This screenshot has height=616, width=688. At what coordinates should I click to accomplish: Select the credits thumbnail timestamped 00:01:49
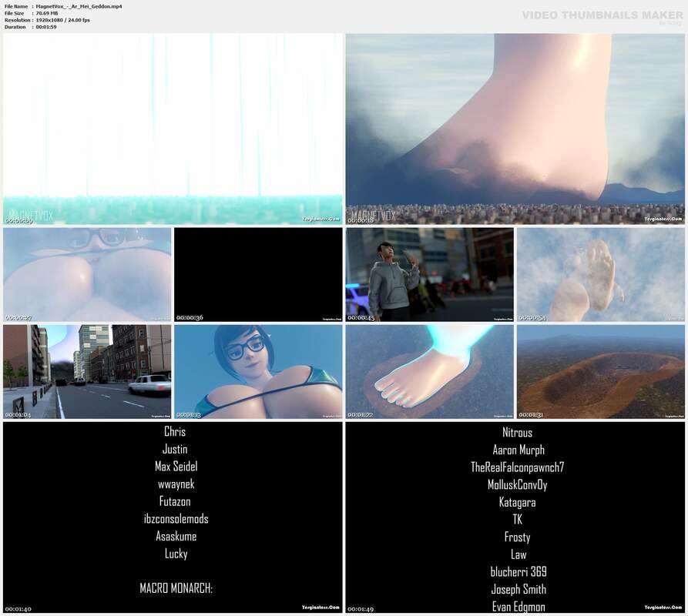coord(515,517)
